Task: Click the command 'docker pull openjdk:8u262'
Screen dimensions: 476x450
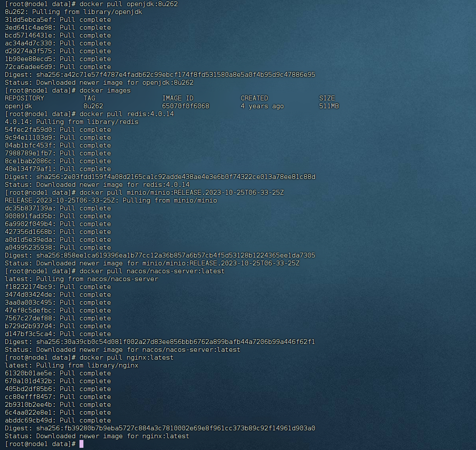Action: coord(129,4)
